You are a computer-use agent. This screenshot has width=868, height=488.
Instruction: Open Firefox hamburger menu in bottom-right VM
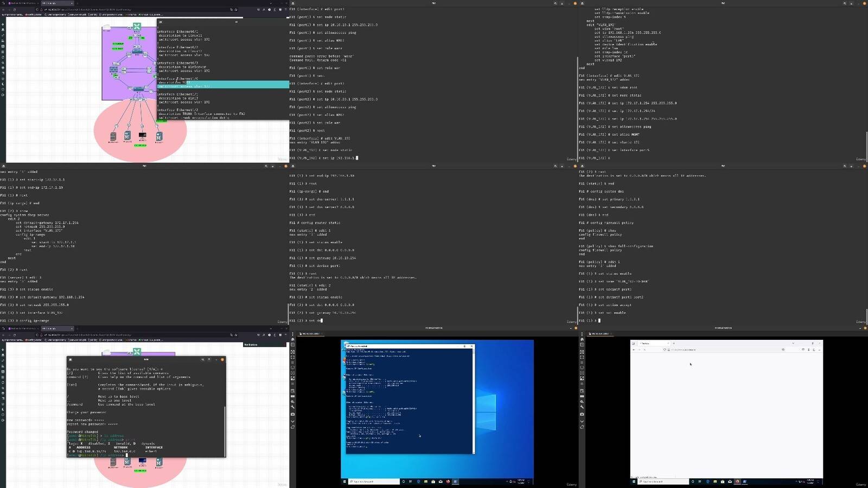point(819,350)
